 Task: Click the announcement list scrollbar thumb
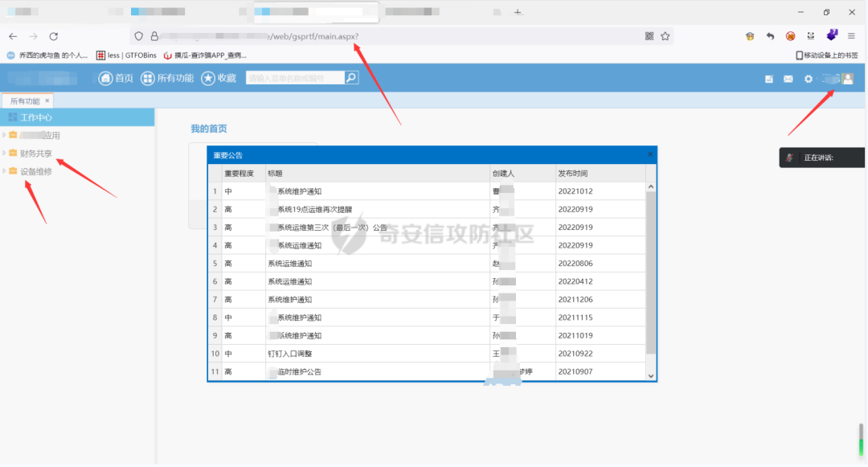[651, 272]
